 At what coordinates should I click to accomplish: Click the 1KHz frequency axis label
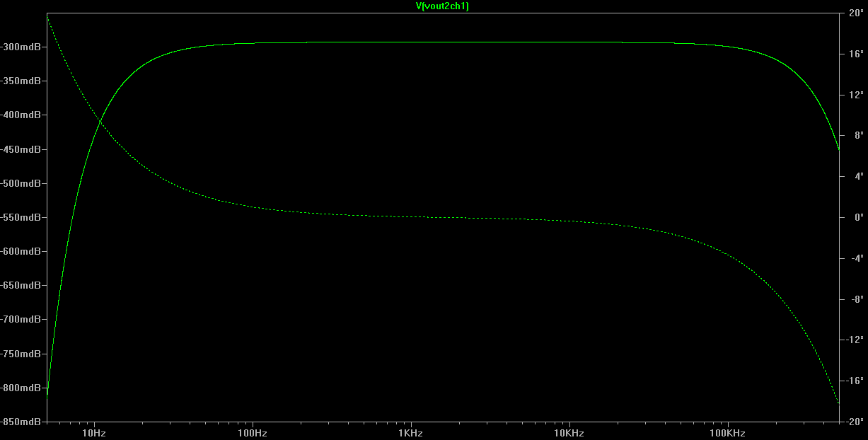point(410,432)
